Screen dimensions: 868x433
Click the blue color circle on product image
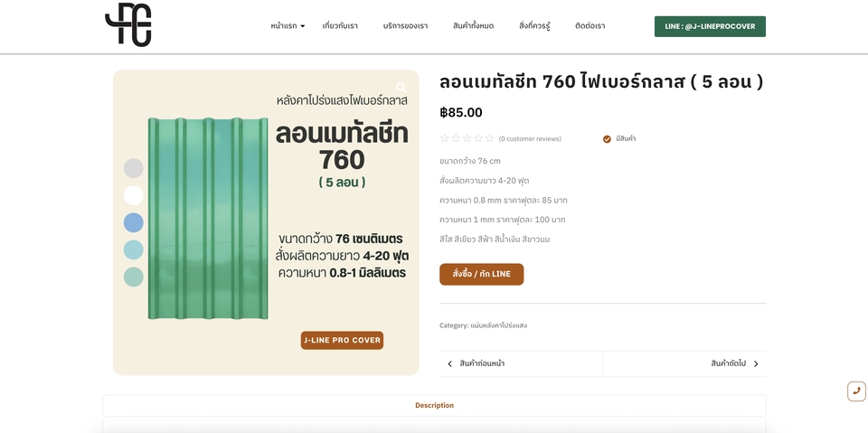(x=134, y=222)
